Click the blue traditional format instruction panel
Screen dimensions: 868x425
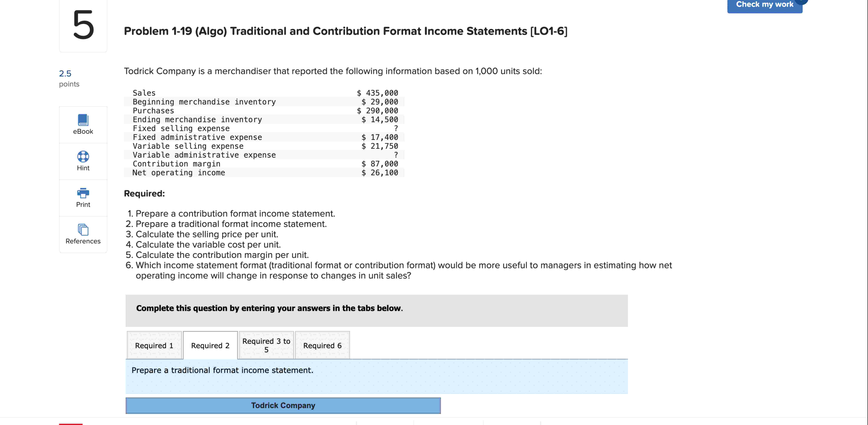click(x=376, y=376)
